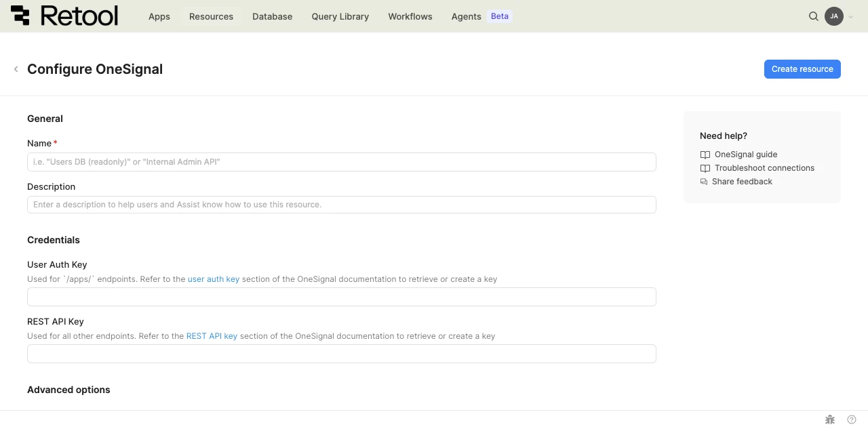Viewport: 868px width, 429px height.
Task: Expand the account dropdown chevron
Action: pyautogui.click(x=851, y=17)
